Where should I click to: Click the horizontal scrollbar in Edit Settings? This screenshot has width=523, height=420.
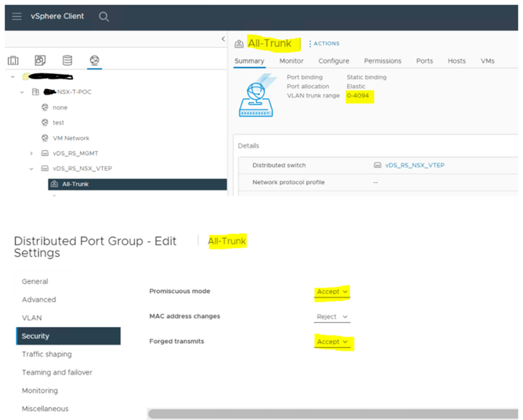[x=332, y=413]
